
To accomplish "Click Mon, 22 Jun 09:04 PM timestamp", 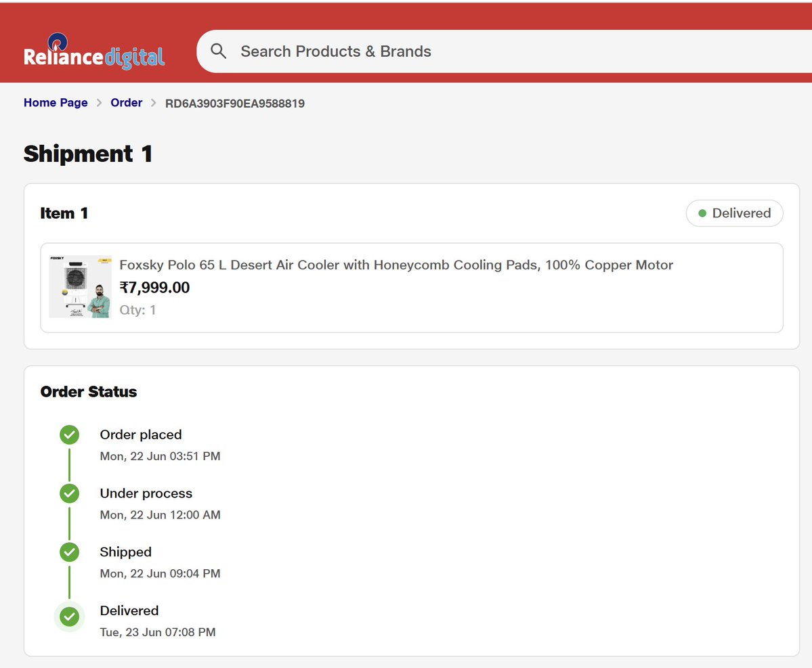I will click(x=160, y=573).
